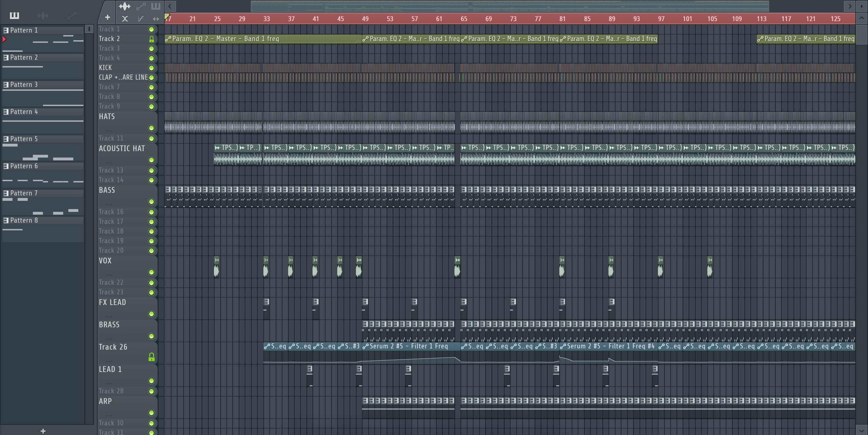Jump to bar 97 on the timeline

pos(662,19)
